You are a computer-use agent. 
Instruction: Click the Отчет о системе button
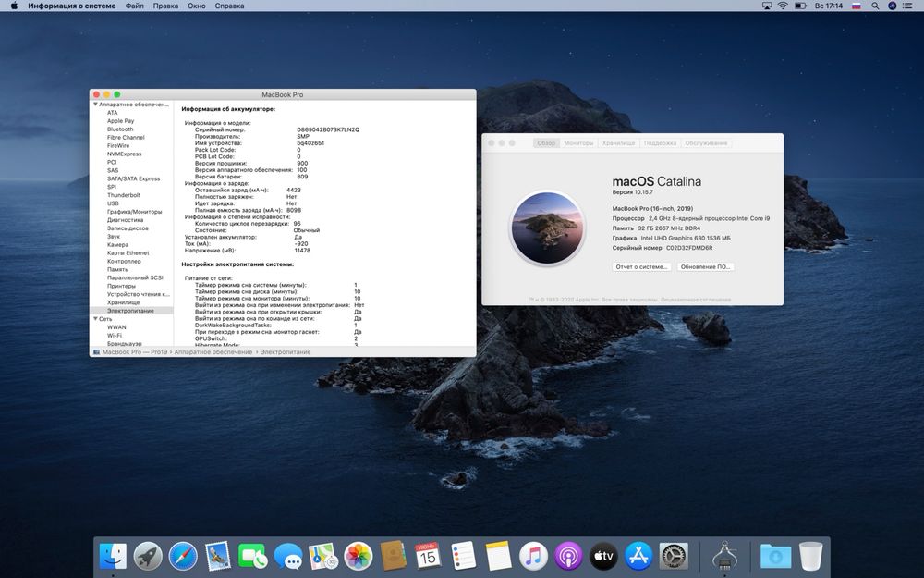click(x=641, y=267)
